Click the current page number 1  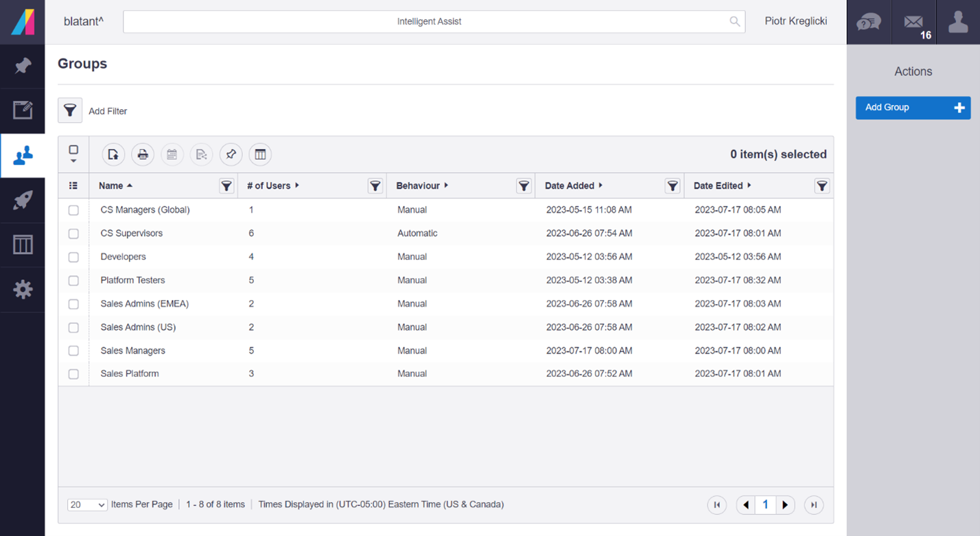tap(765, 505)
